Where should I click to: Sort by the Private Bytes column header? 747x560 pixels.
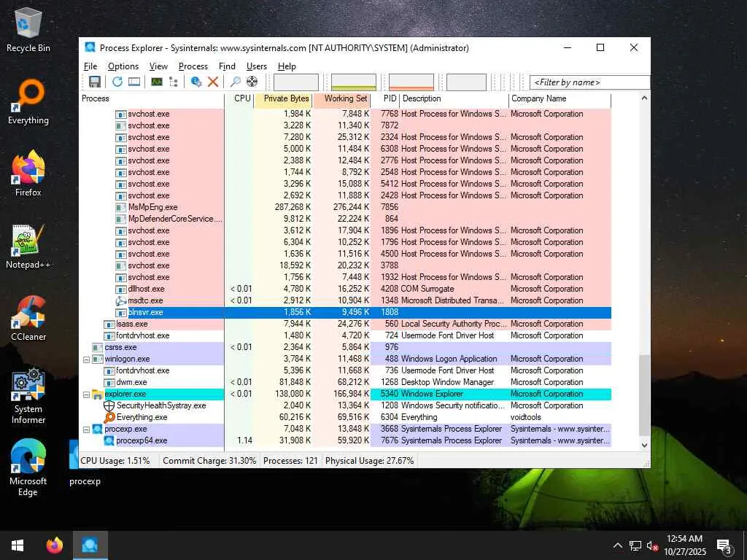(284, 98)
